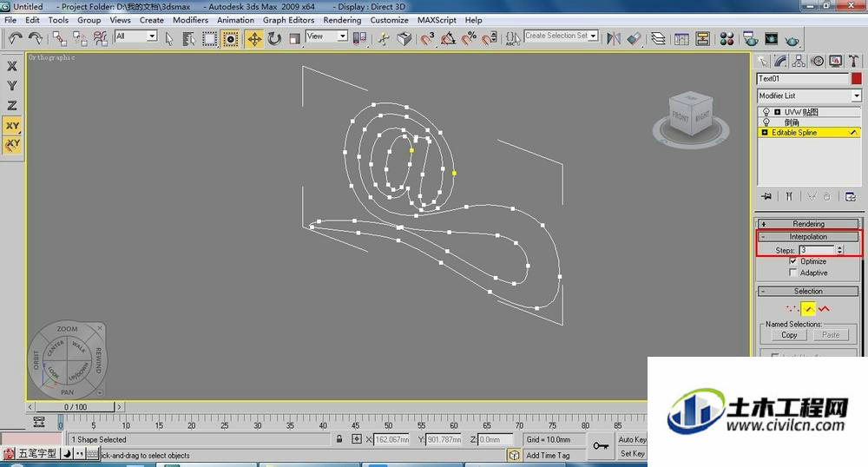Expand the UVW modifier stack entry

click(x=777, y=112)
